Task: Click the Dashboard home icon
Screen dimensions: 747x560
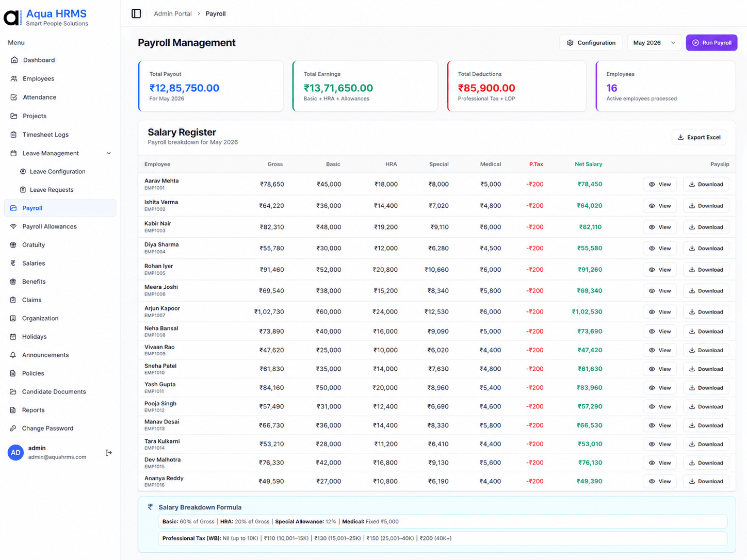Action: (x=14, y=60)
